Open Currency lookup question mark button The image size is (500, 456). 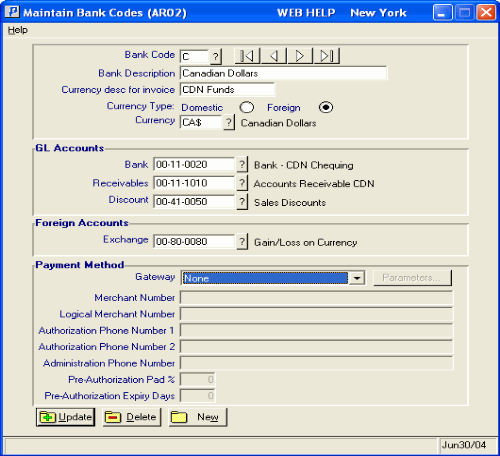pyautogui.click(x=229, y=122)
